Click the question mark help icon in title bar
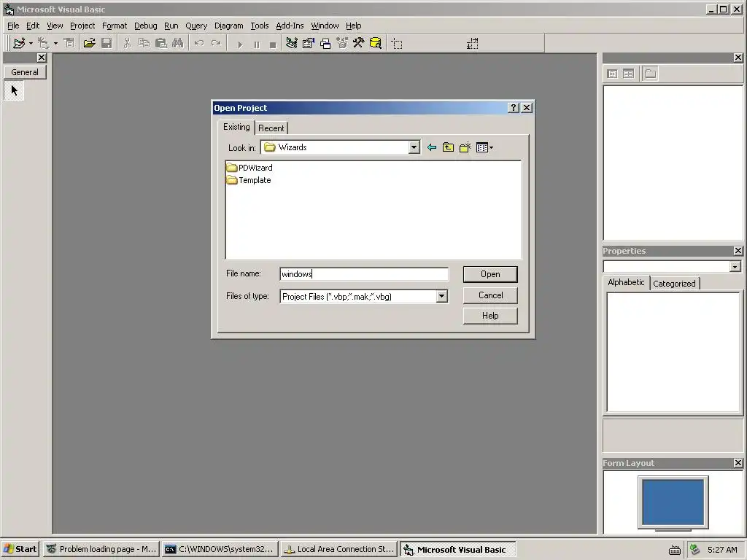747x560 pixels. 513,108
